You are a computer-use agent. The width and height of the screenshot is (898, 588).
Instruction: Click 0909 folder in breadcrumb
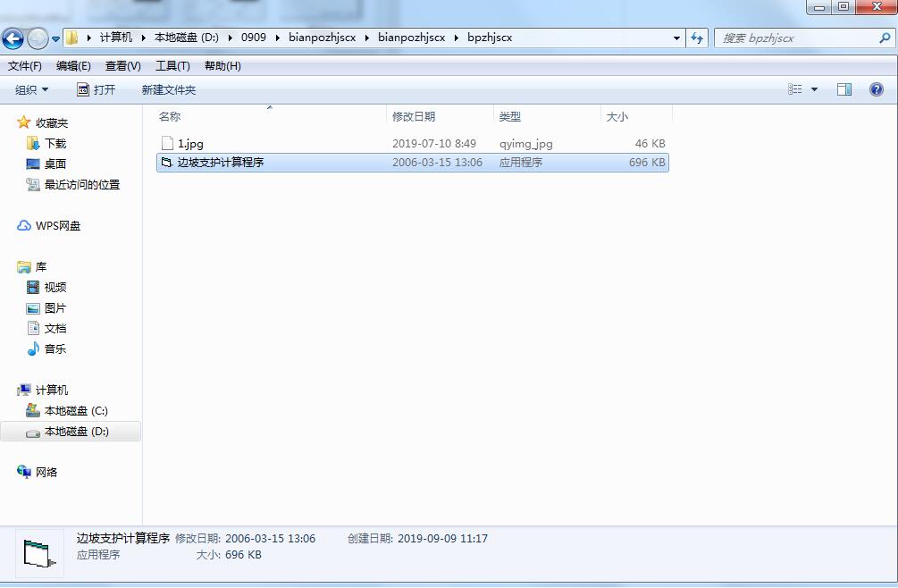(x=254, y=38)
